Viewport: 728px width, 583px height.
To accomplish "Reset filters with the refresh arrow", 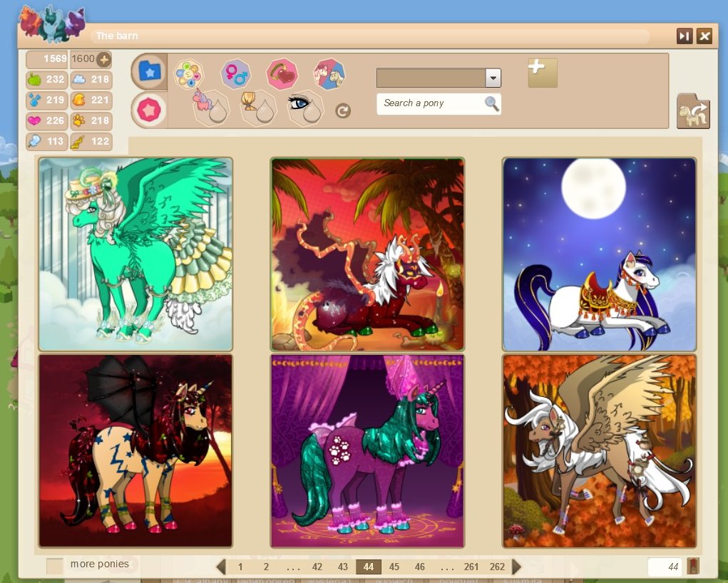I will tap(343, 111).
